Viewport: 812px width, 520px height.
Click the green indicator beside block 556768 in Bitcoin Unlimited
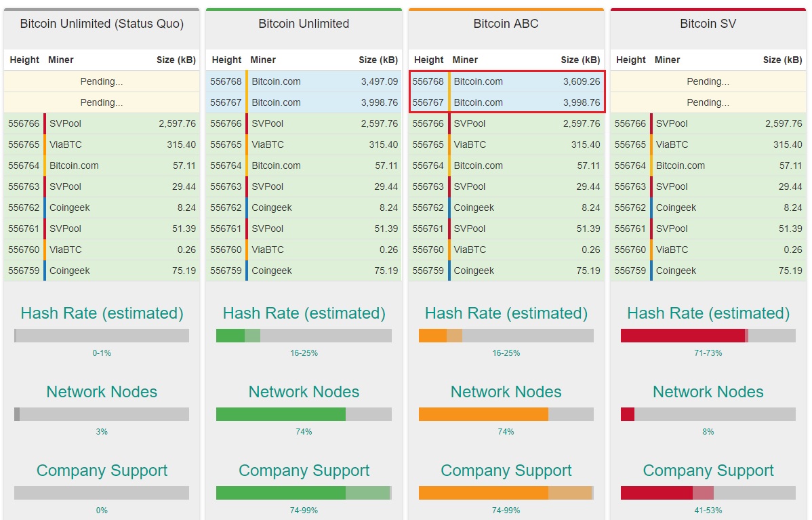(x=247, y=81)
